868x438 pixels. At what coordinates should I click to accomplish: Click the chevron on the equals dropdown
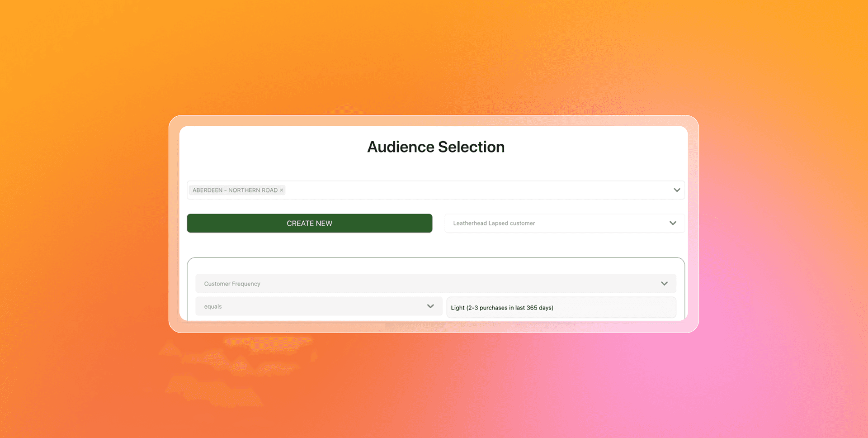click(429, 306)
